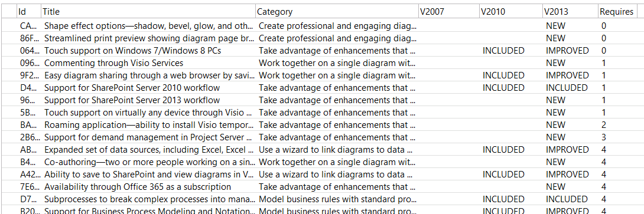The width and height of the screenshot is (644, 214).
Task: Click the V2010 column header
Action: (510, 12)
